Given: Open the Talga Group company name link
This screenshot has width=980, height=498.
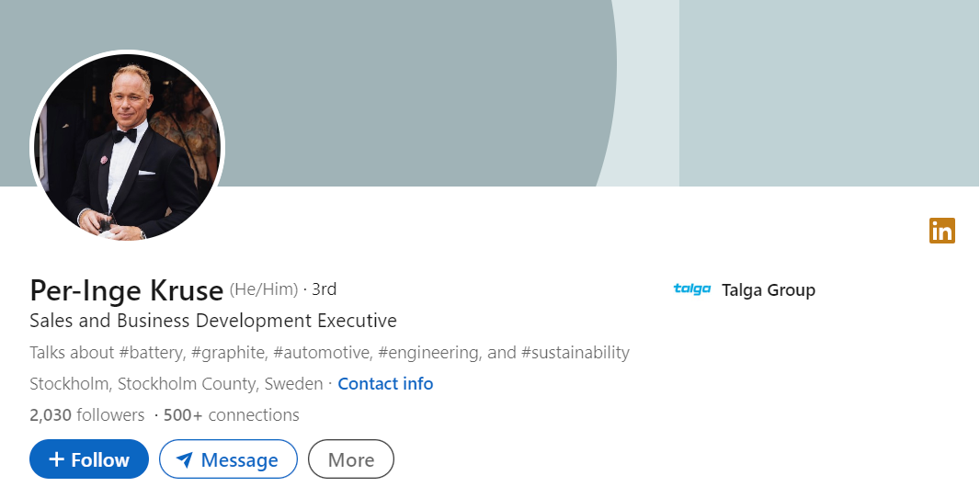Looking at the screenshot, I should pyautogui.click(x=769, y=290).
